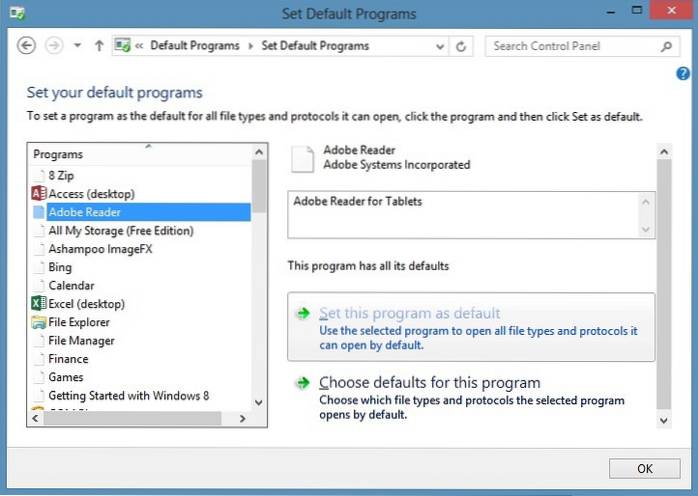Click the Refresh button in the address bar
The height and width of the screenshot is (496, 698).
[461, 46]
